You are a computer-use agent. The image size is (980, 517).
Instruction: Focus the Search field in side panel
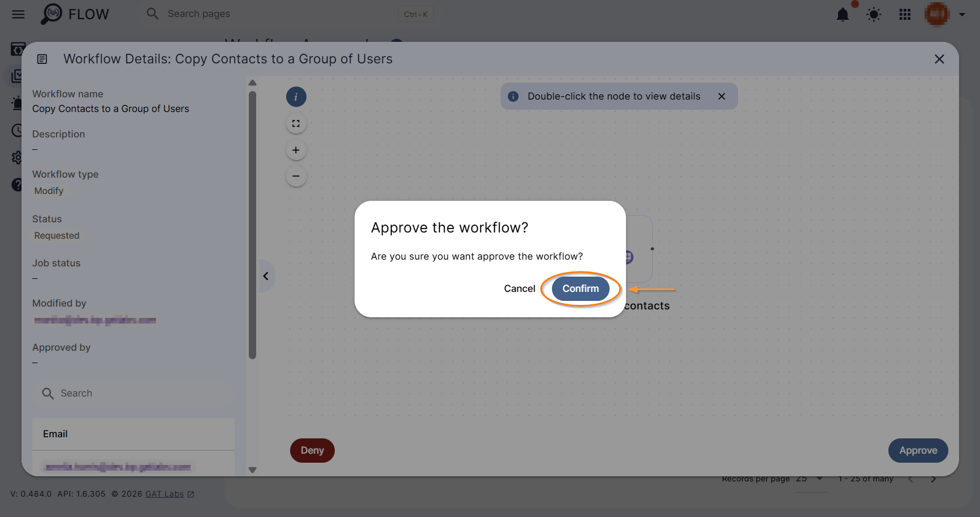pos(133,393)
